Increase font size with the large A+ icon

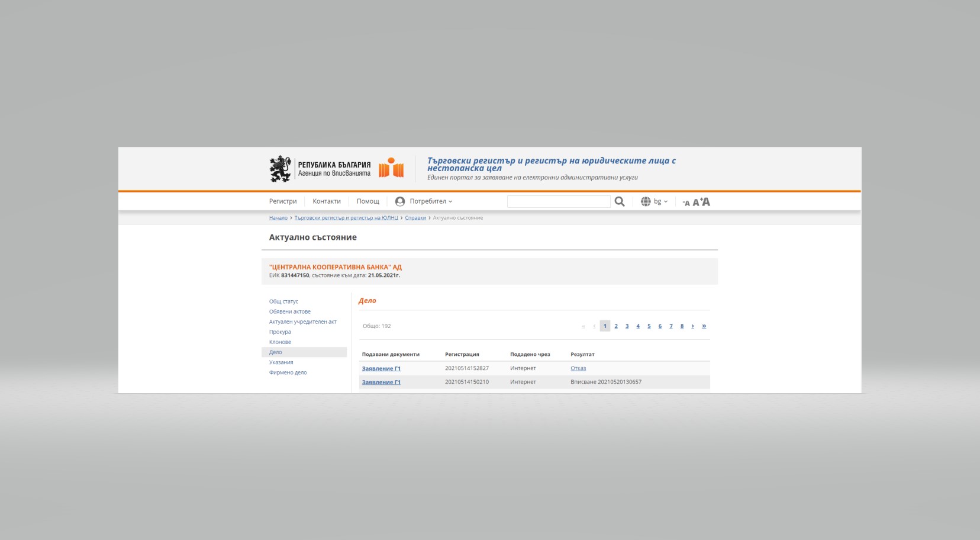tap(705, 201)
